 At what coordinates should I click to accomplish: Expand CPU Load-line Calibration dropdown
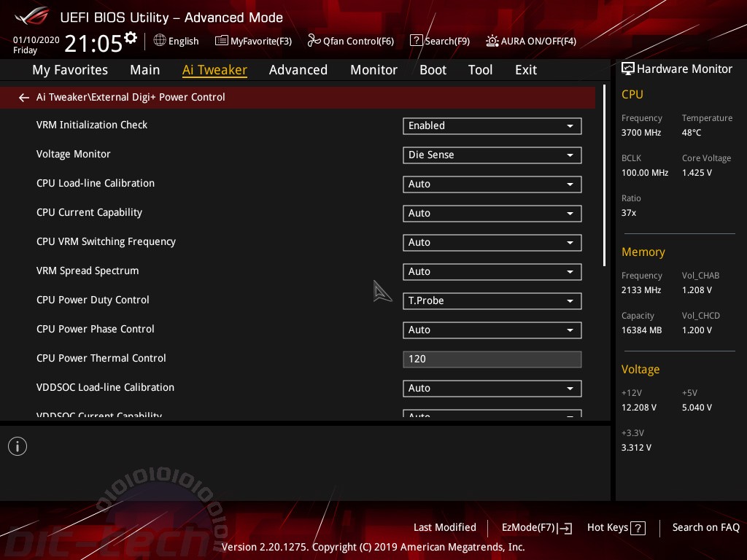tap(492, 184)
